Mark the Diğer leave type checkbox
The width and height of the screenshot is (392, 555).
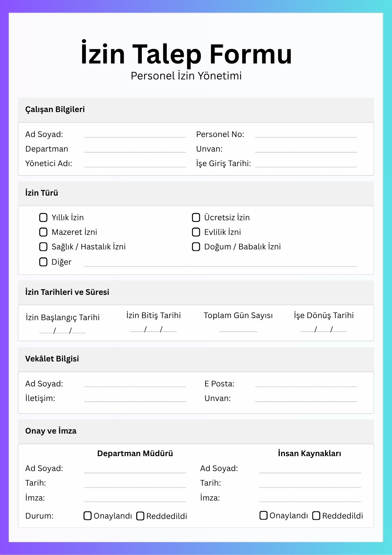tap(43, 262)
